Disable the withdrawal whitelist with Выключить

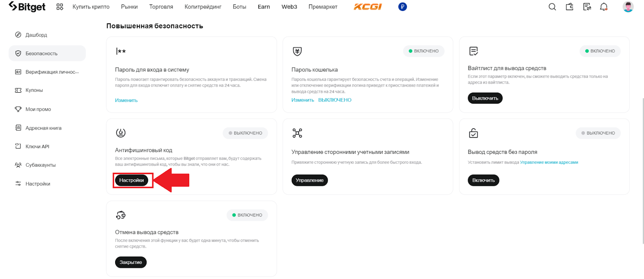tap(485, 98)
